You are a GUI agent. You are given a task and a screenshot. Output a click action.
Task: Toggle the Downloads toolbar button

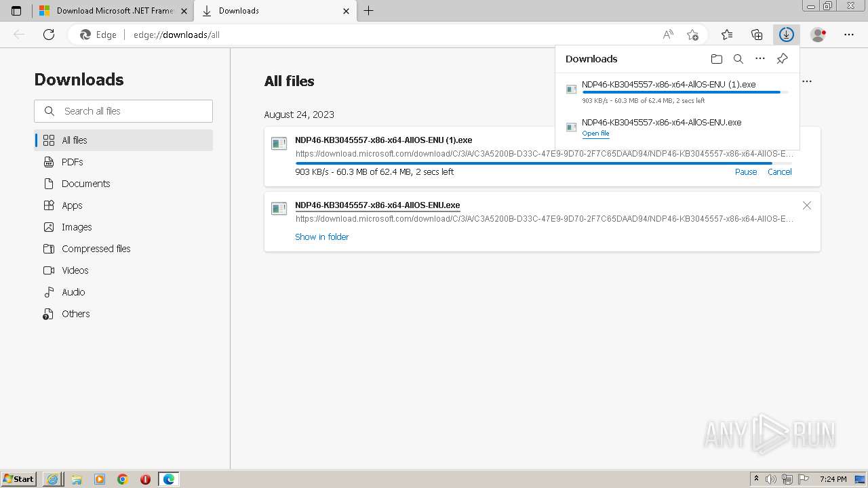[x=787, y=35]
